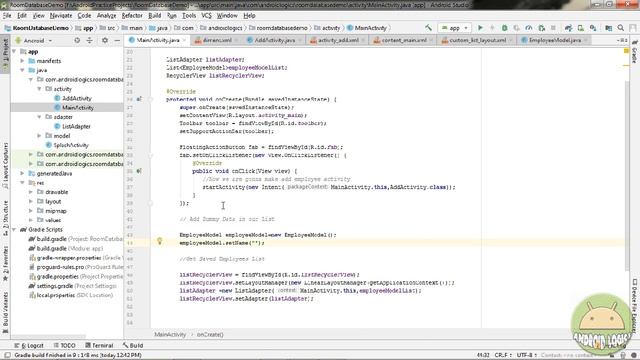Open the Terminal tool window

click(x=99, y=345)
